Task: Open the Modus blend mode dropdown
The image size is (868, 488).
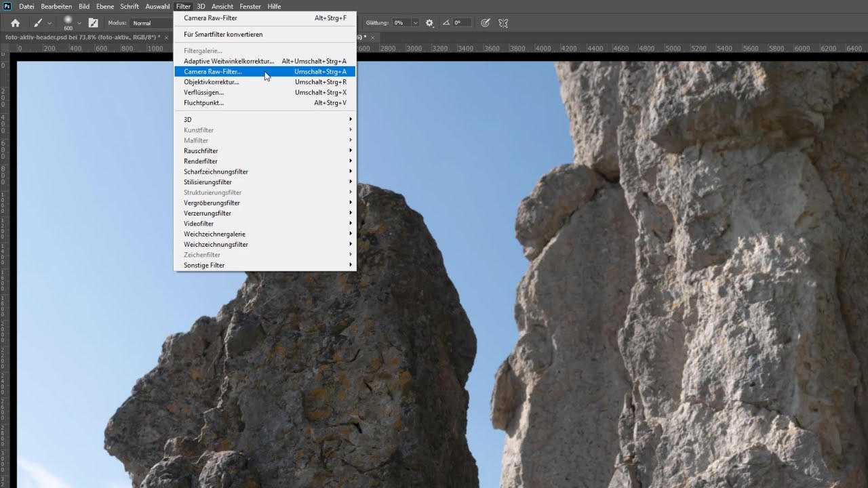Action: [x=152, y=22]
